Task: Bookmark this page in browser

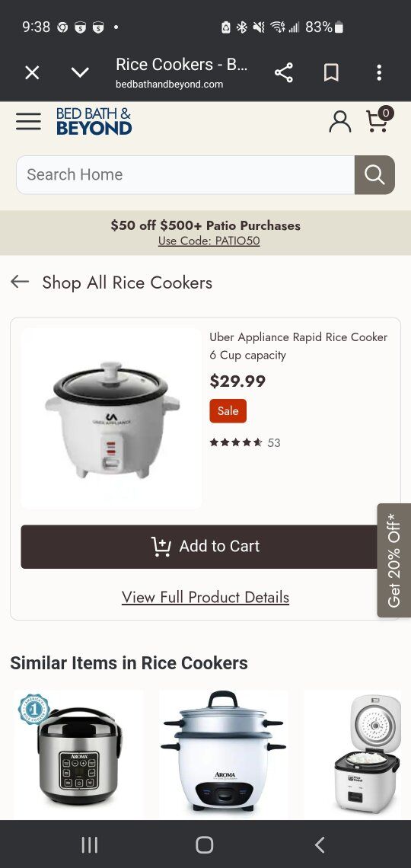Action: (331, 72)
